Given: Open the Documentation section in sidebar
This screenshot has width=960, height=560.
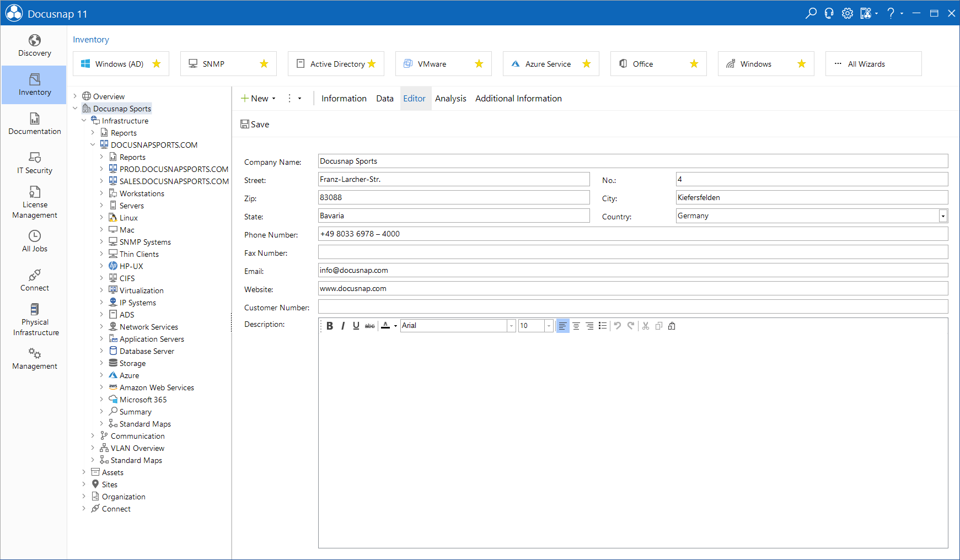Looking at the screenshot, I should point(34,124).
